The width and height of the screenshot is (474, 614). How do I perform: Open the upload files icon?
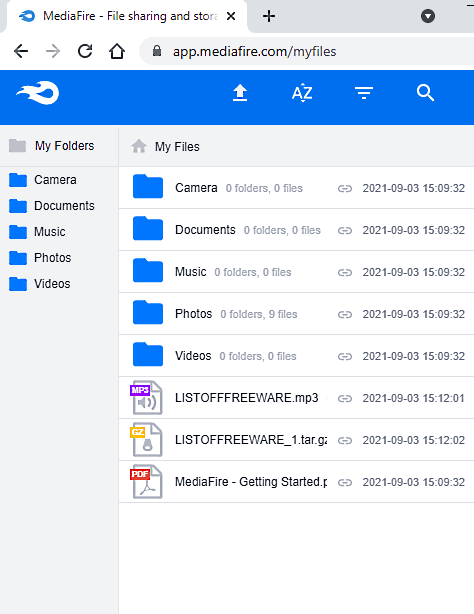point(240,93)
